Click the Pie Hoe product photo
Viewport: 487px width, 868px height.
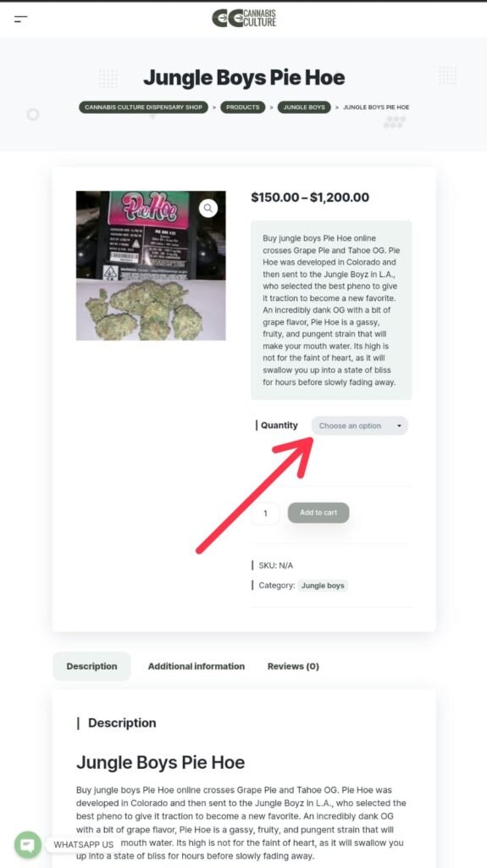(x=151, y=265)
